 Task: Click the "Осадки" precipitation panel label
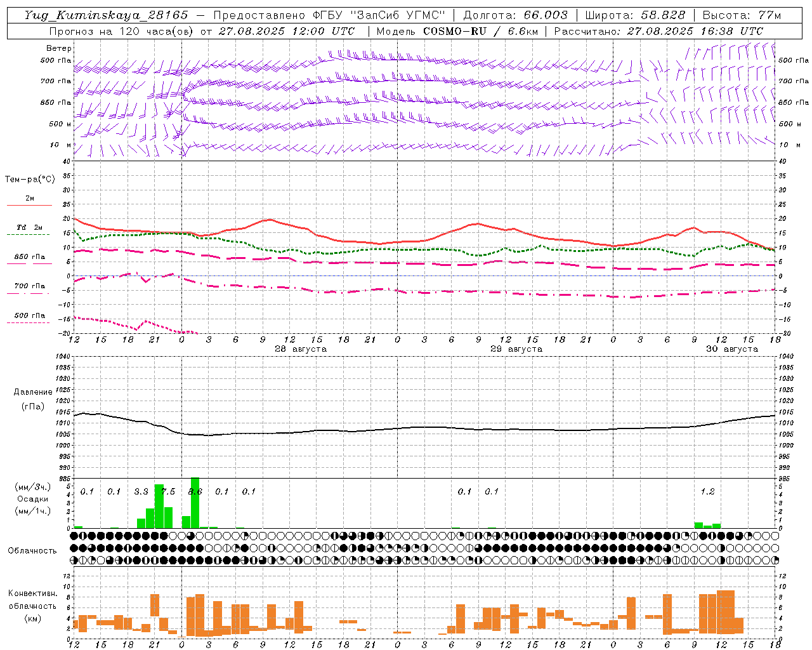32,499
